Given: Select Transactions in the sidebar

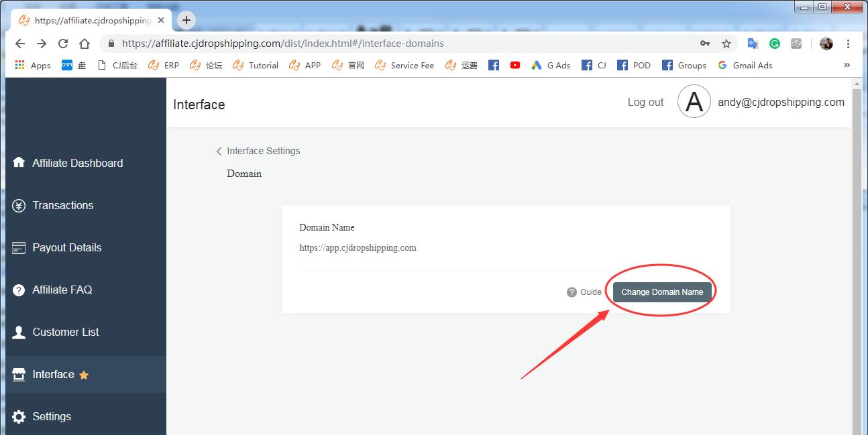Looking at the screenshot, I should [x=62, y=205].
